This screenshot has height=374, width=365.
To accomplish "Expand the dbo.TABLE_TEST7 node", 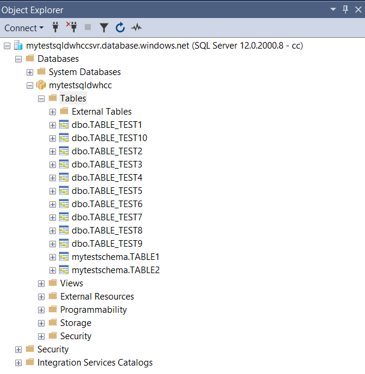I will (x=52, y=217).
